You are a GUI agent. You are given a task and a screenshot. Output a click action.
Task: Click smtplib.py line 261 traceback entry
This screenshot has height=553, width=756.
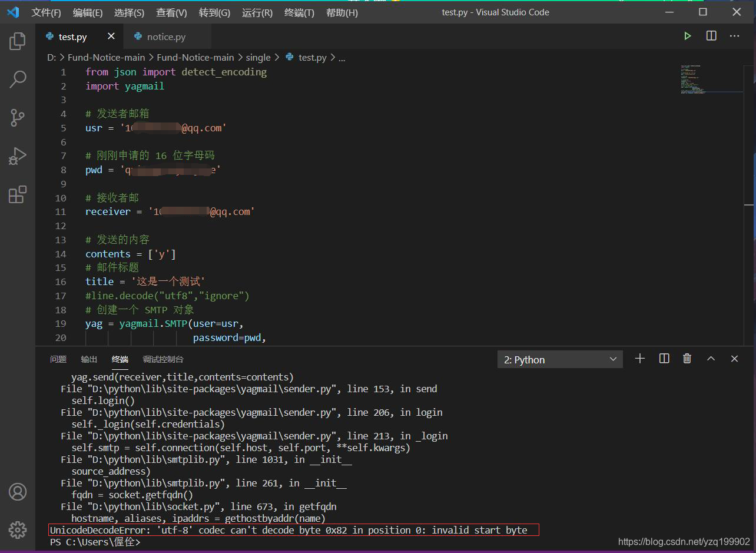tap(204, 483)
